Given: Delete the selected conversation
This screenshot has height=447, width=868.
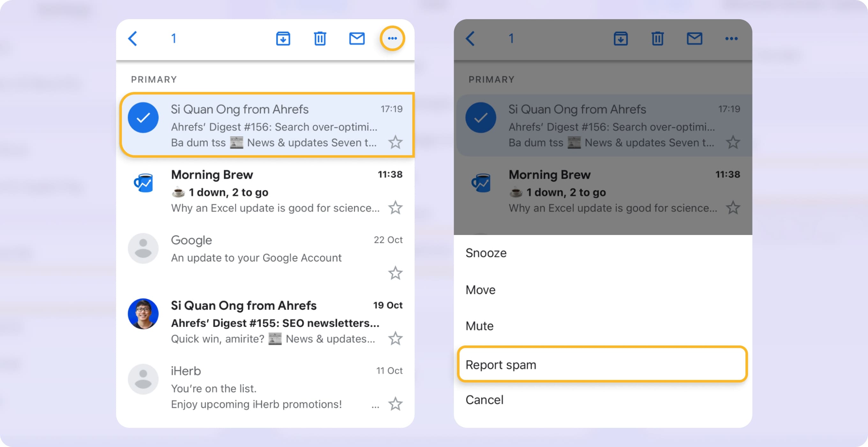Looking at the screenshot, I should pos(320,38).
